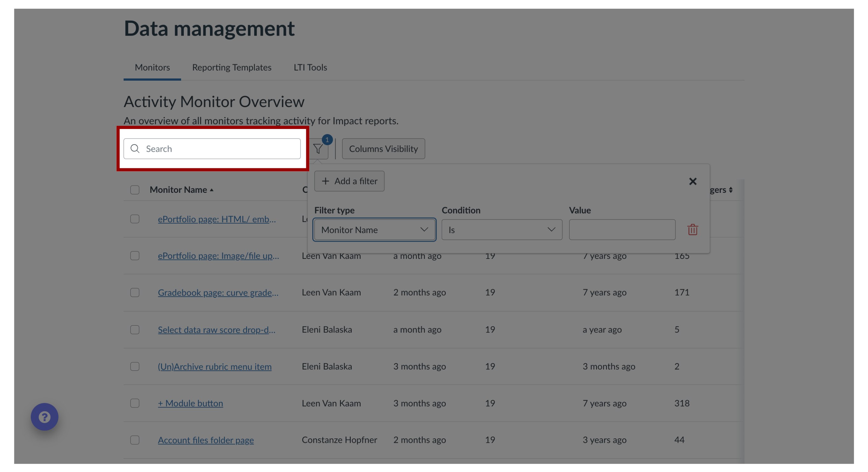Open Gradebook page: curve grade... link
The height and width of the screenshot is (472, 868).
[x=218, y=293]
